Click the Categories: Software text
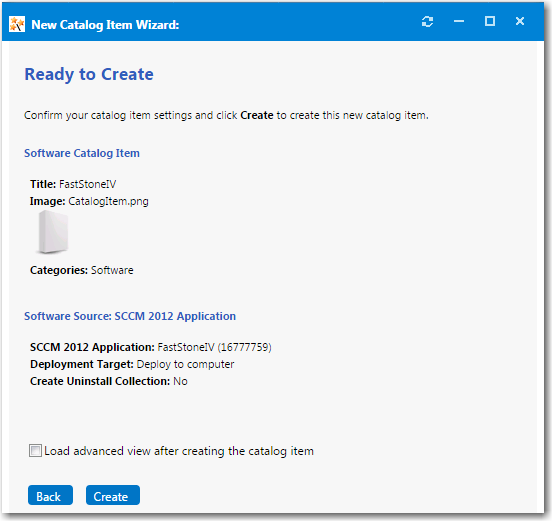552x521 pixels. 82,270
